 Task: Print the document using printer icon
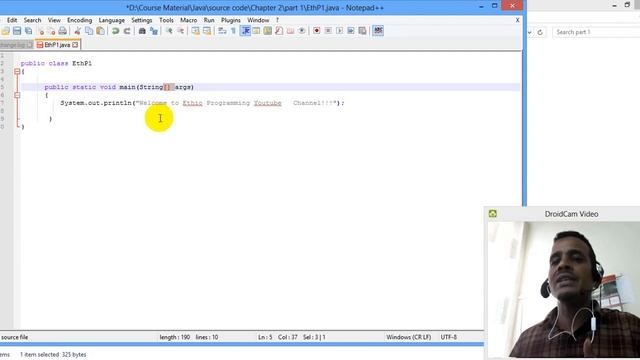click(62, 31)
